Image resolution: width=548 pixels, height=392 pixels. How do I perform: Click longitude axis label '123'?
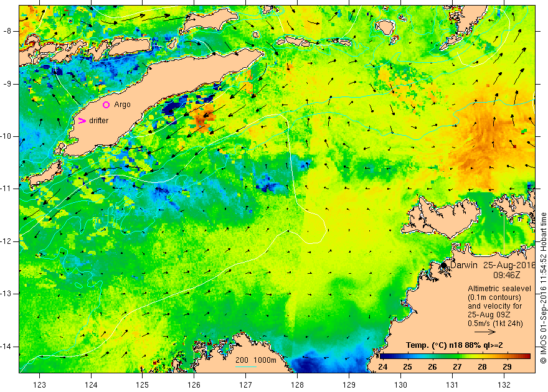(x=39, y=385)
